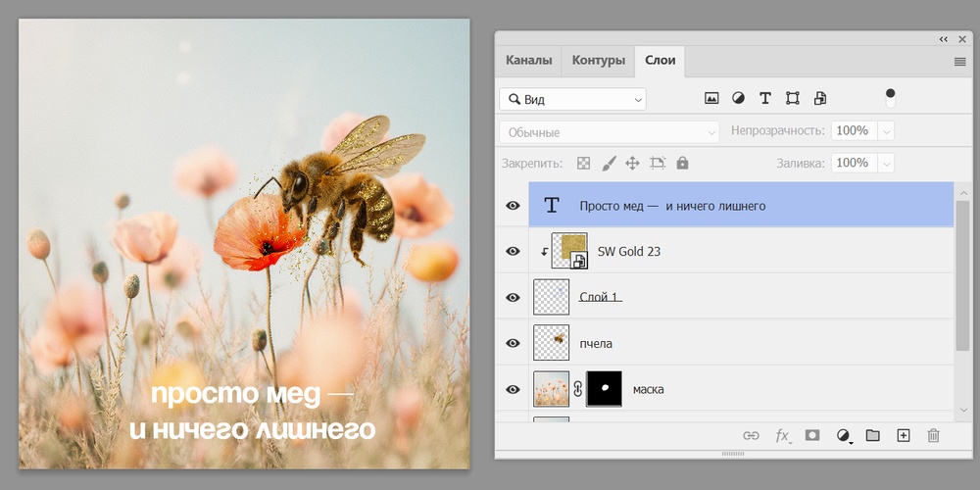Click the layers panel vertical scrollbar
The width and height of the screenshot is (980, 490).
962,274
